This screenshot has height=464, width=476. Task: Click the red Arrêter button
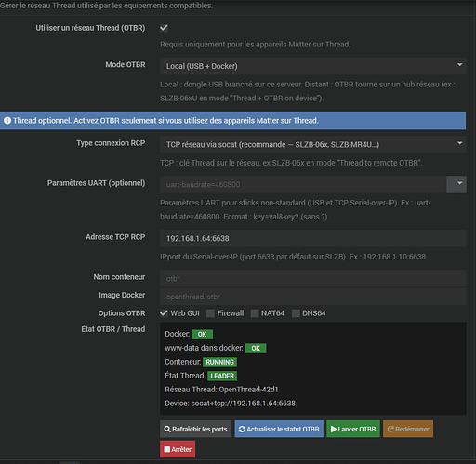coord(178,449)
